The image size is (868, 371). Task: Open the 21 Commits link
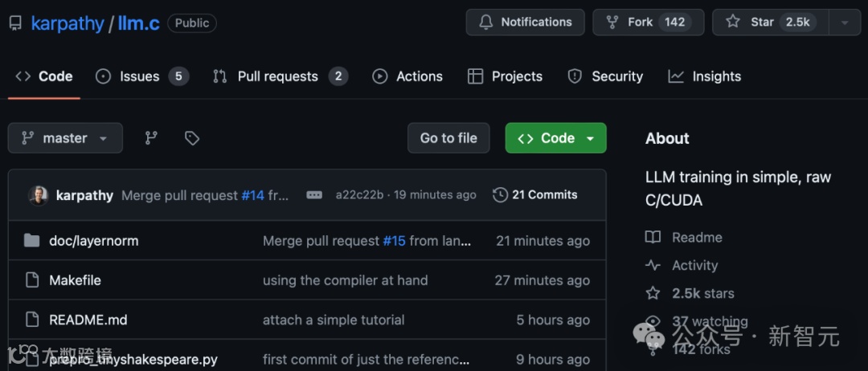(x=535, y=195)
